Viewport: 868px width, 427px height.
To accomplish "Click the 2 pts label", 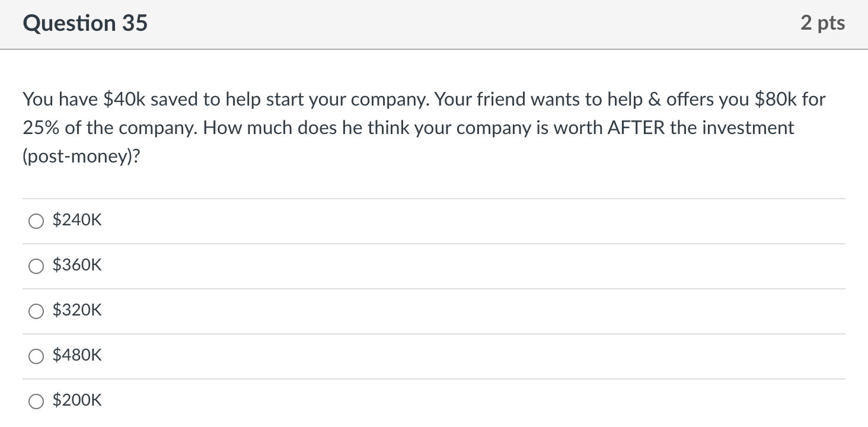I will [x=824, y=23].
